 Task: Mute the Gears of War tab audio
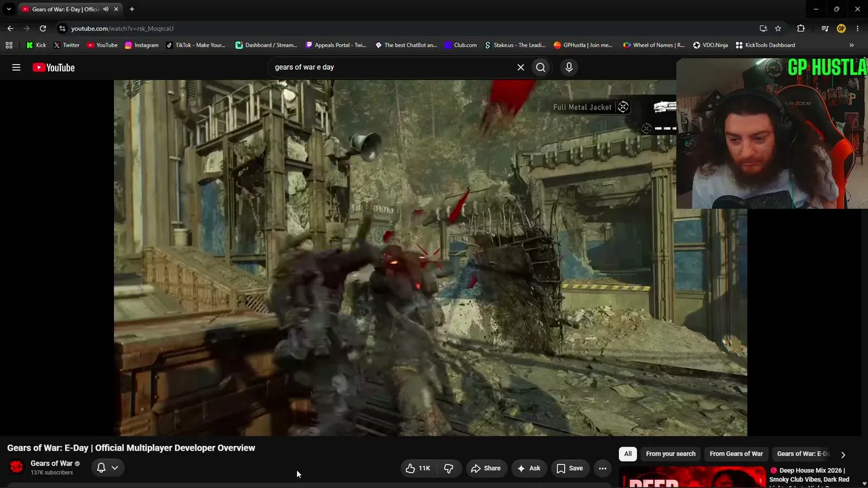(x=106, y=9)
